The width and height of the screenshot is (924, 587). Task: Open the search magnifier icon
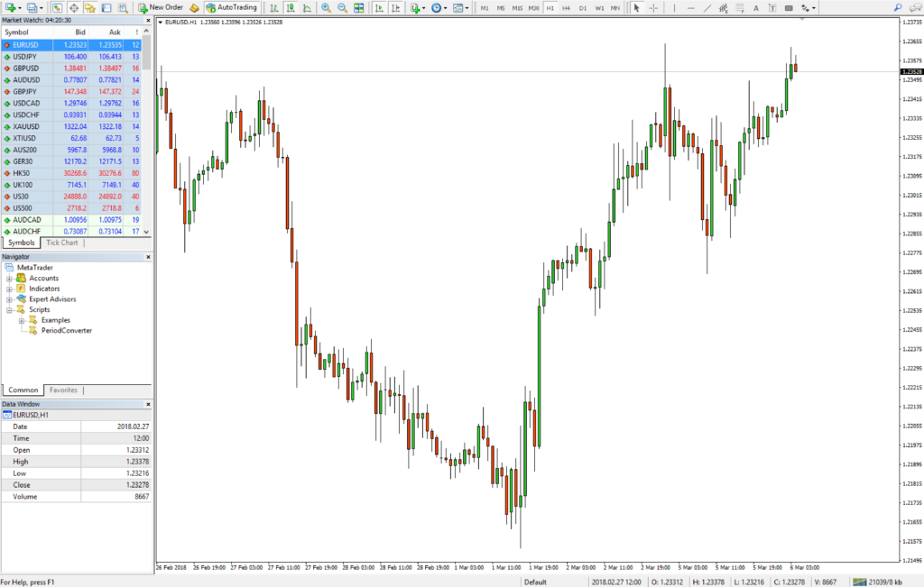point(898,7)
